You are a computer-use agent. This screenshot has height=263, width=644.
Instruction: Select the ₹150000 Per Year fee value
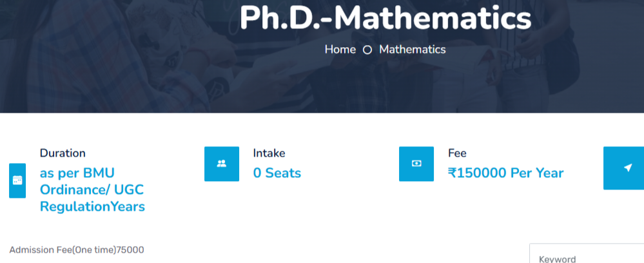[x=506, y=173]
